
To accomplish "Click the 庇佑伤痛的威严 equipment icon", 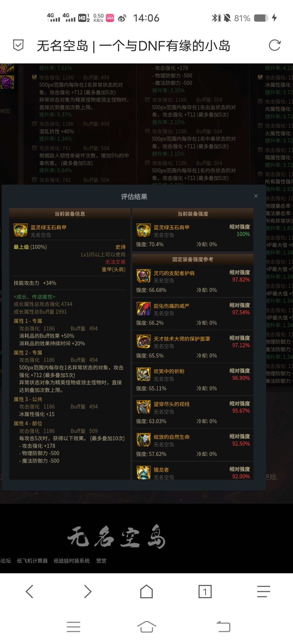I will point(144,309).
